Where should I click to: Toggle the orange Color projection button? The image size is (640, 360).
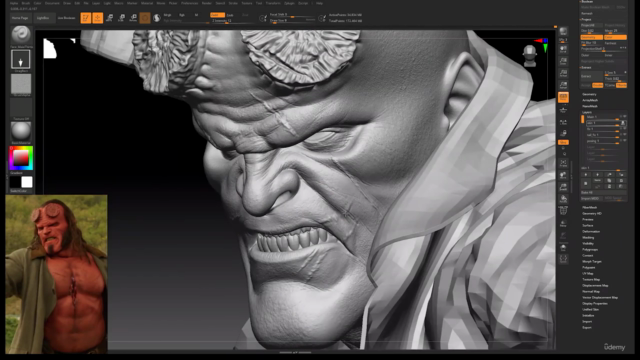point(615,37)
